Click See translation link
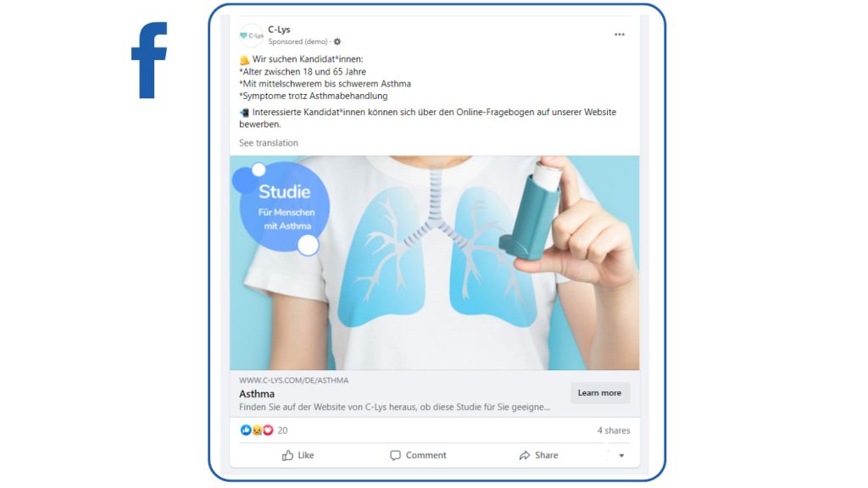This screenshot has height=488, width=868. (x=269, y=142)
